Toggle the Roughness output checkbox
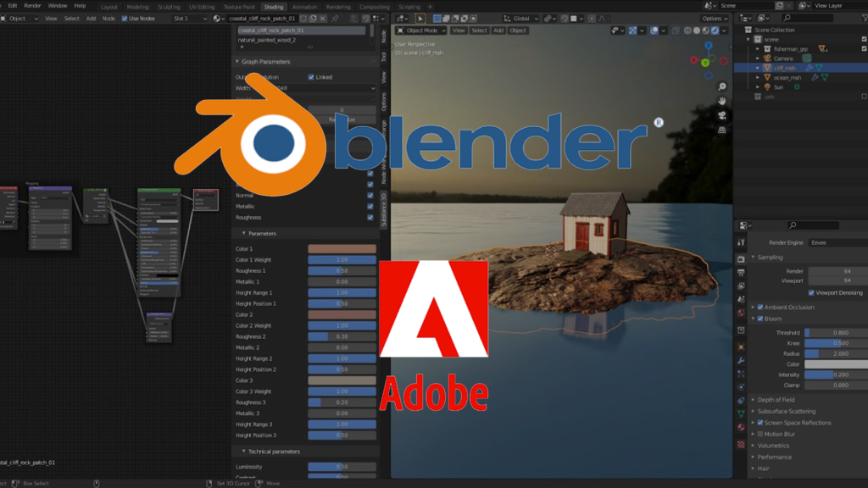The height and width of the screenshot is (488, 868). [x=370, y=218]
